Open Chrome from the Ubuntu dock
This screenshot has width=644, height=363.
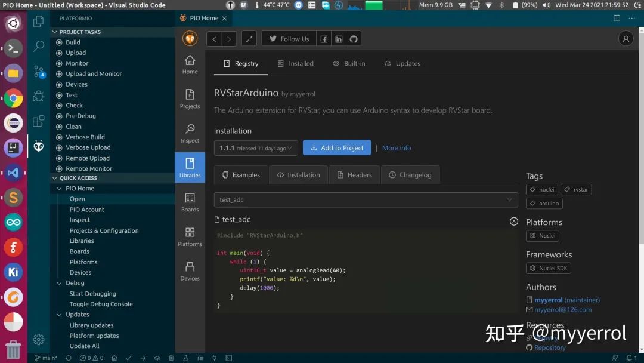point(13,99)
